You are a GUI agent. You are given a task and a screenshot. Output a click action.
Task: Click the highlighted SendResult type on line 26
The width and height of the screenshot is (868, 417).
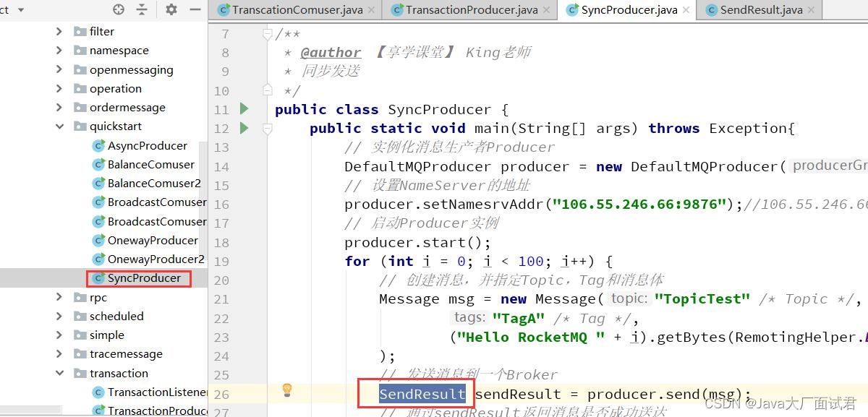[x=422, y=394]
